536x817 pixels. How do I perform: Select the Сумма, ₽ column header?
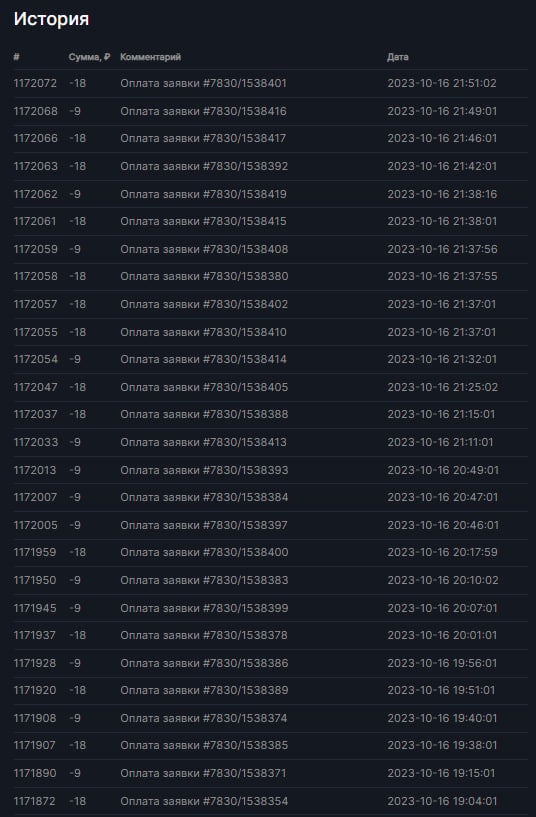tap(89, 57)
